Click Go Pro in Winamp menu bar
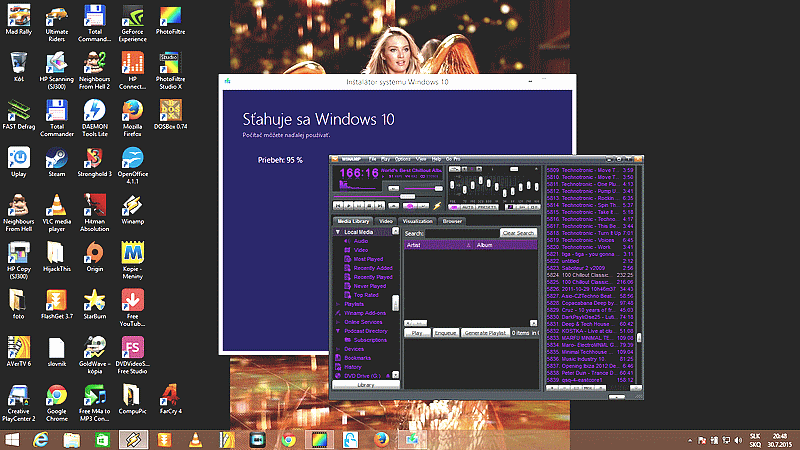 pos(453,159)
